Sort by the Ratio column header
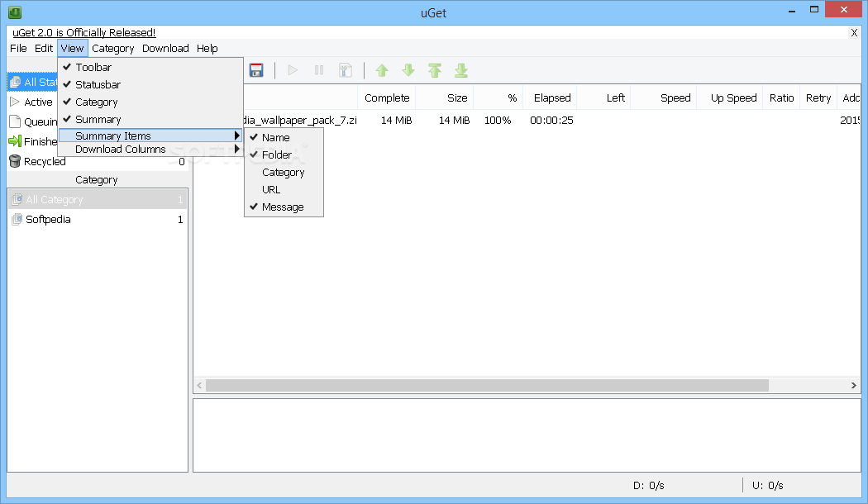 click(x=782, y=98)
